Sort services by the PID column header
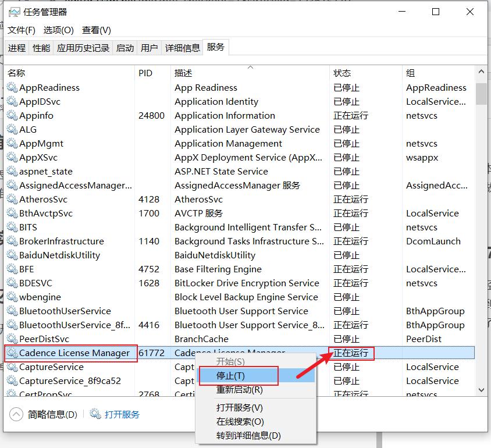 153,73
